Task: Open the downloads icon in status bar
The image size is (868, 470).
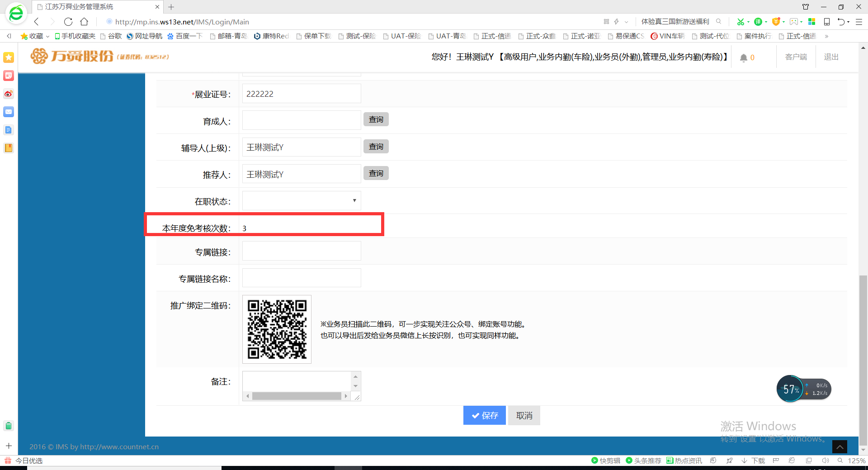Action: click(754, 461)
